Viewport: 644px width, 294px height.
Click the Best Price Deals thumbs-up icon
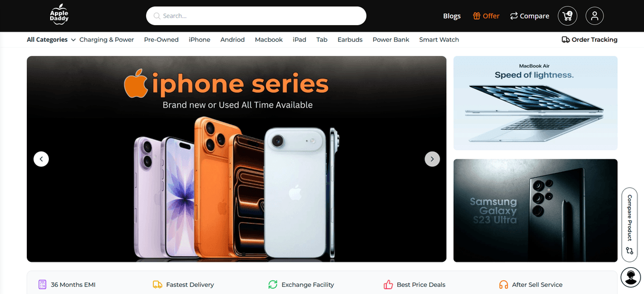[388, 284]
